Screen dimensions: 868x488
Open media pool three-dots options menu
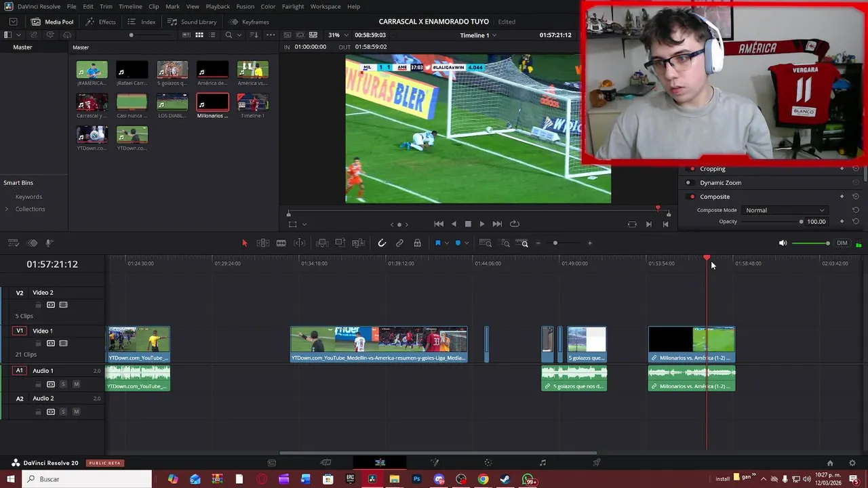[x=271, y=35]
